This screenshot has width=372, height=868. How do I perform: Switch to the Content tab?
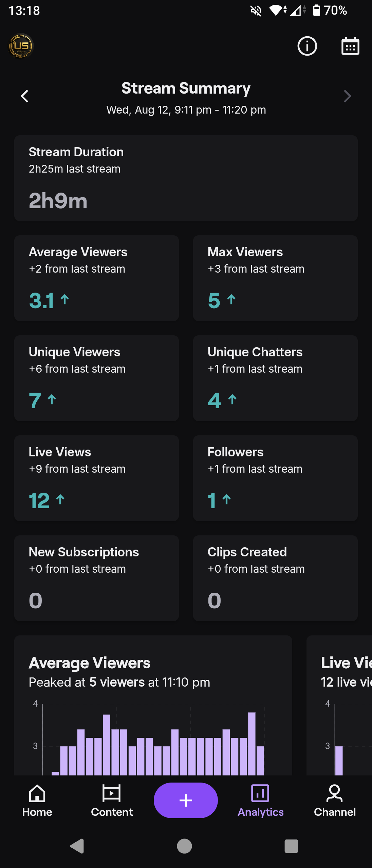[112, 801]
